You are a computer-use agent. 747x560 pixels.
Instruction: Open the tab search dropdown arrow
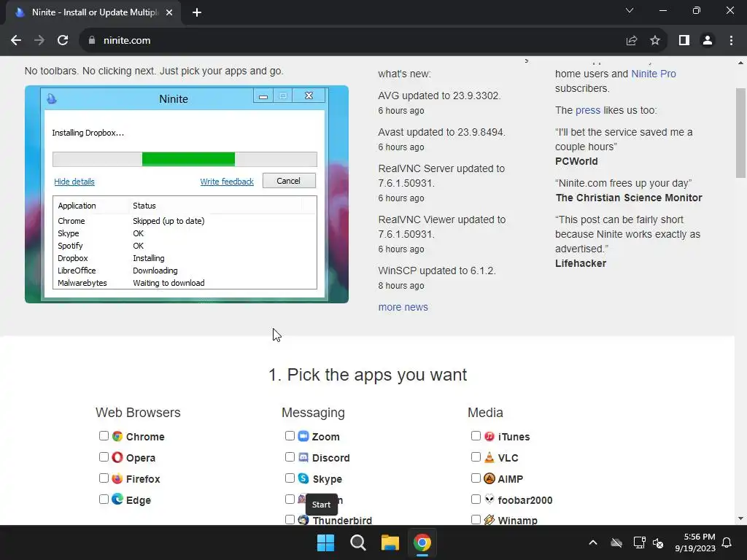(x=630, y=10)
